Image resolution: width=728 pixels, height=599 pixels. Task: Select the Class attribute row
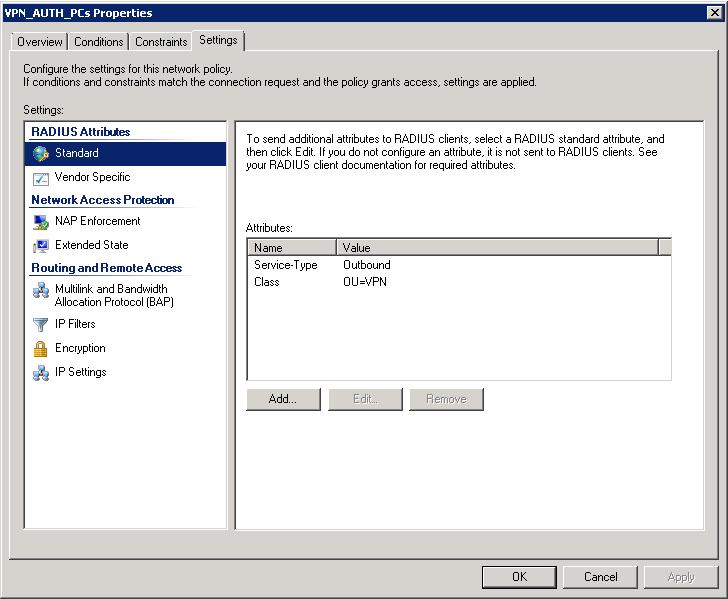pyautogui.click(x=459, y=282)
